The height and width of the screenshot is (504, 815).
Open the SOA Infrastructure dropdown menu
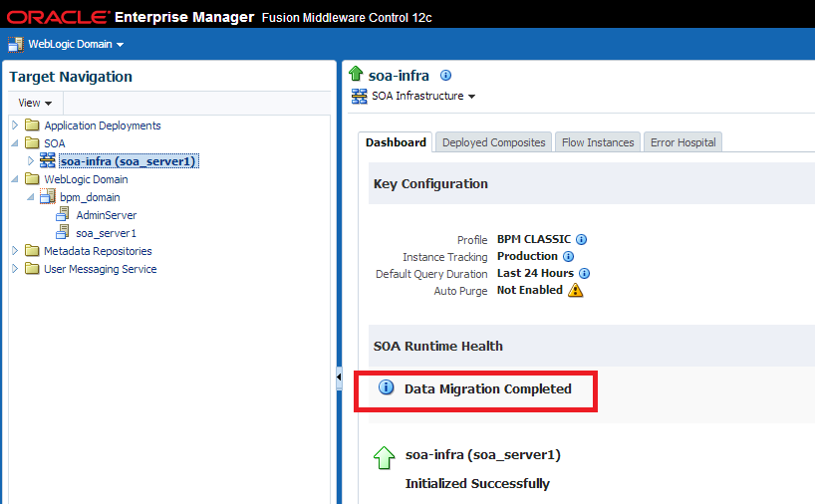(423, 97)
